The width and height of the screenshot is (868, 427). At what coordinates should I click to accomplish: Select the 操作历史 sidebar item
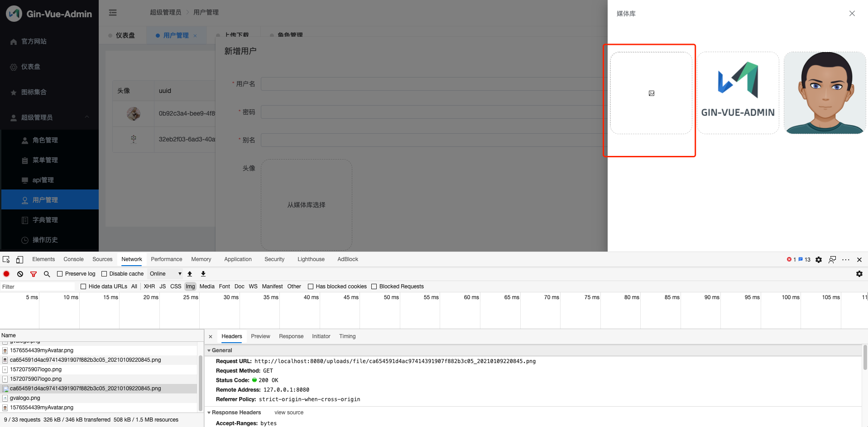tap(44, 239)
